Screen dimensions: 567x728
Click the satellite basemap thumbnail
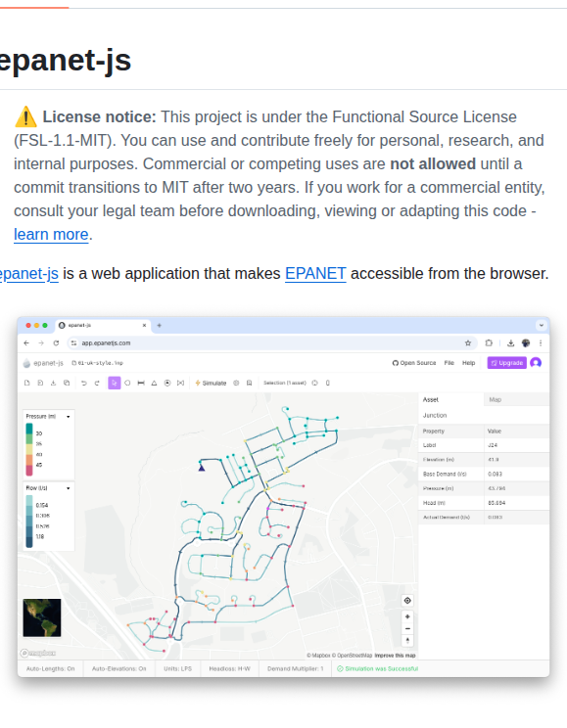42,617
